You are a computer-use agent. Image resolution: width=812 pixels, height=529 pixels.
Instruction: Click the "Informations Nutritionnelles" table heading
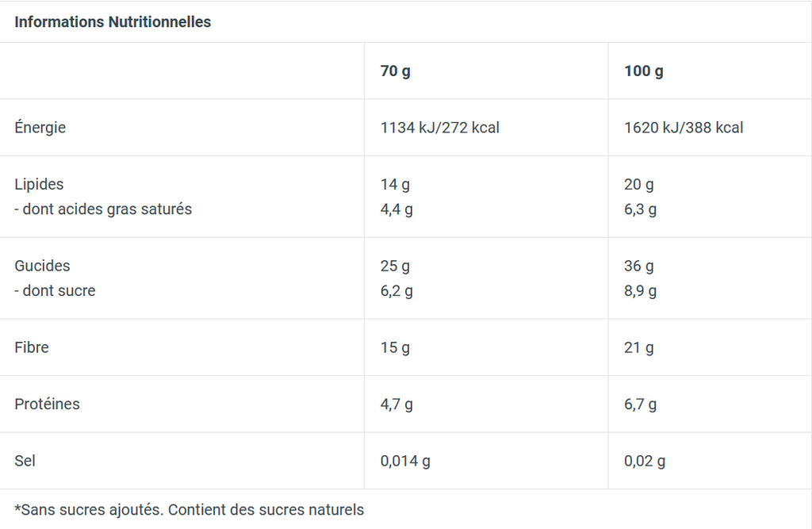coord(113,22)
